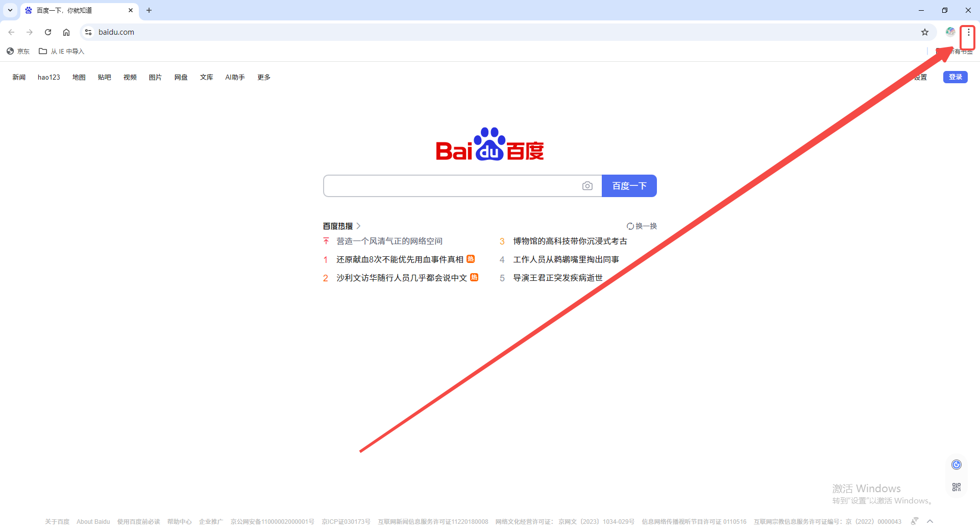Screen dimensions: 980x531
Task: Open 图片 in Baidu navigation
Action: [156, 77]
